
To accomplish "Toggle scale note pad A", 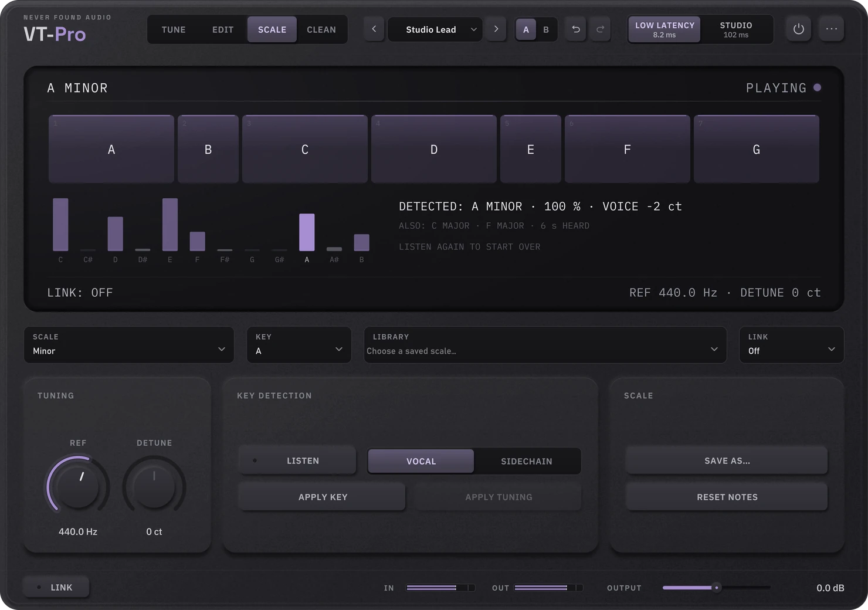I will coord(111,149).
